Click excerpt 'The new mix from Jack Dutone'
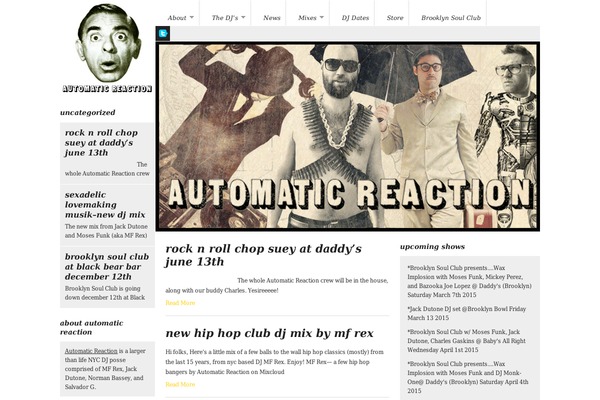600x400 pixels. click(106, 231)
